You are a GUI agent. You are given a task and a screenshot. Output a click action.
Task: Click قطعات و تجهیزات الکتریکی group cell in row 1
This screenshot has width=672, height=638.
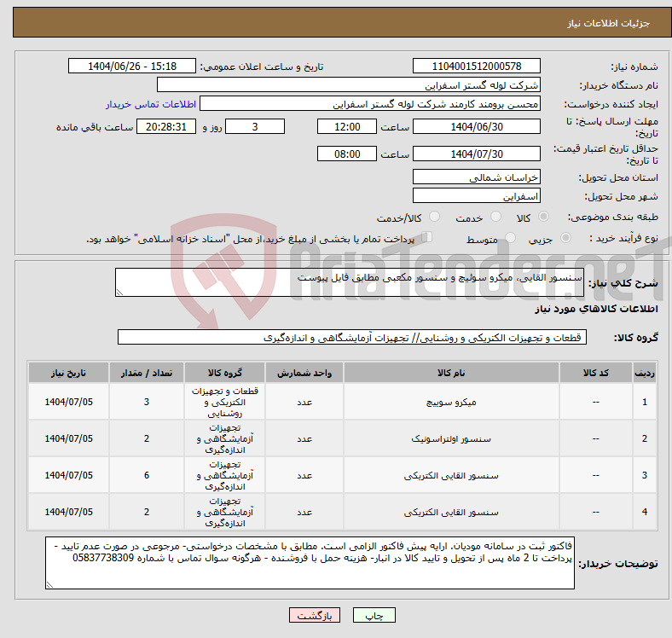click(x=224, y=403)
